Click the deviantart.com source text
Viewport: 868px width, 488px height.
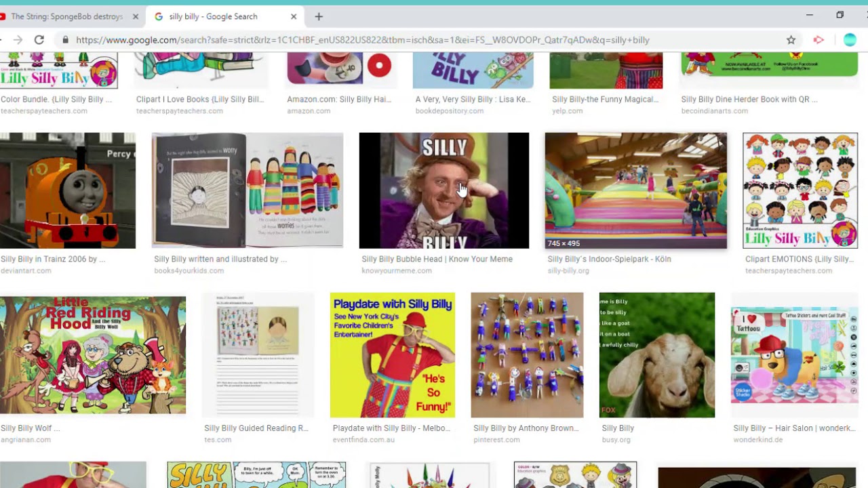pos(26,270)
